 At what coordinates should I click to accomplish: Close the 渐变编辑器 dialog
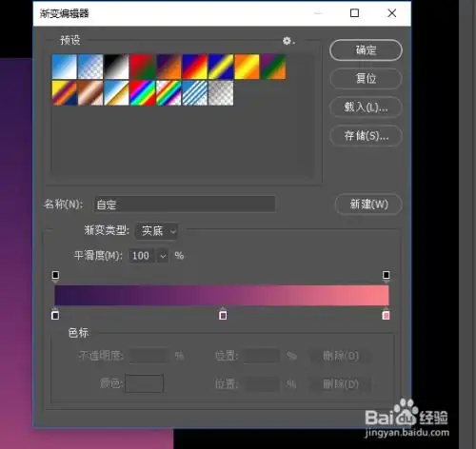(x=392, y=13)
